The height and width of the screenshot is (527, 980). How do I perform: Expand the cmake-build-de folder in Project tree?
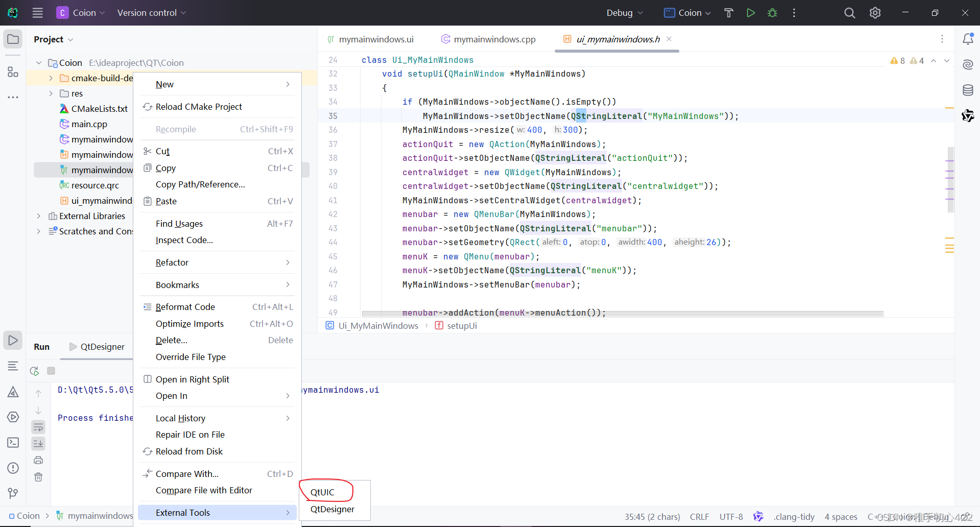pyautogui.click(x=51, y=78)
